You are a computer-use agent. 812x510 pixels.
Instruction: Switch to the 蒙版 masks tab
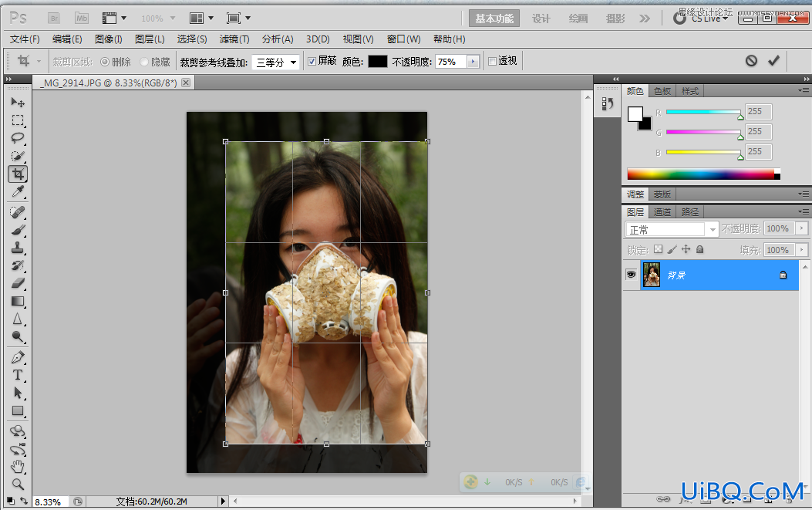point(662,194)
